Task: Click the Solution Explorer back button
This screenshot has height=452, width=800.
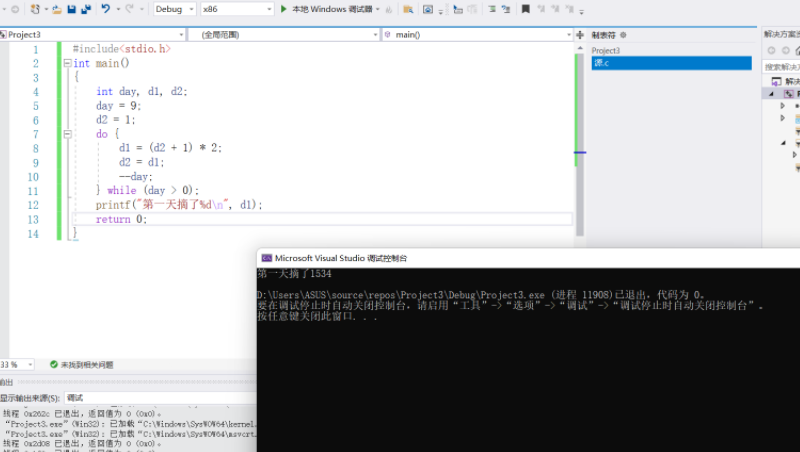Action: coord(771,51)
